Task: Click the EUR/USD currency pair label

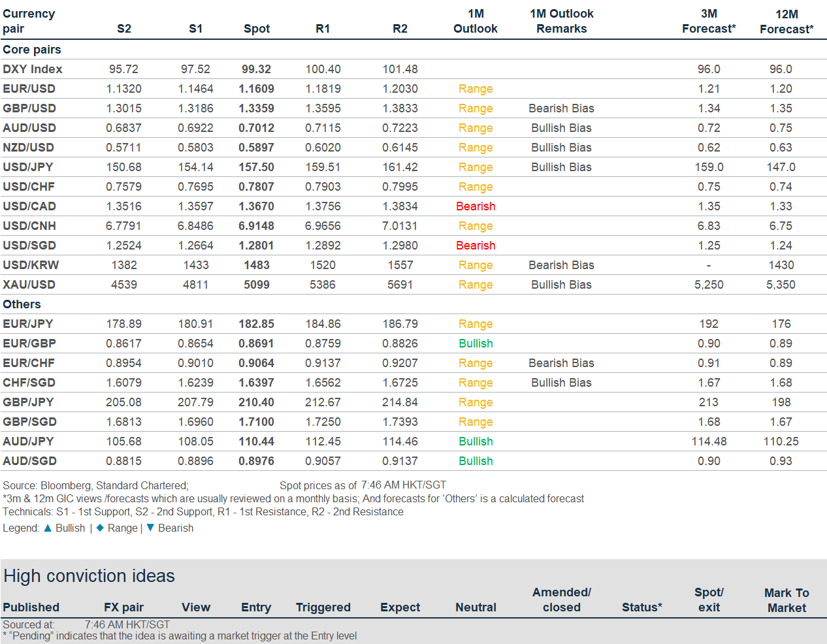Action: click(29, 89)
